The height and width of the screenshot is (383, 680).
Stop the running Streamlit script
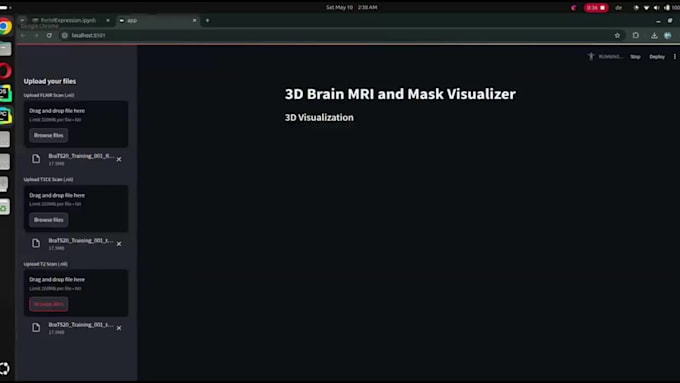click(x=635, y=57)
